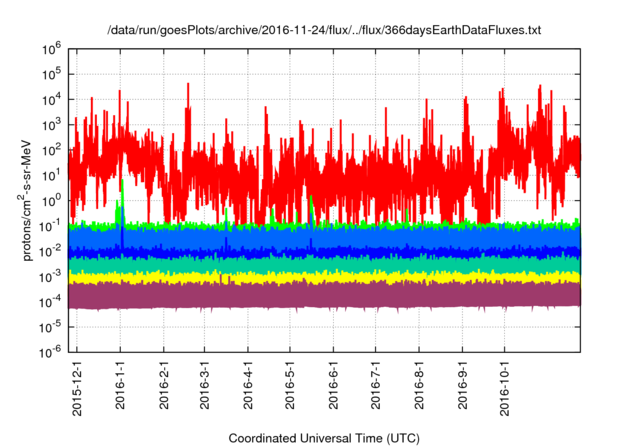Click the 2016-3-1 date label
The width and height of the screenshot is (640, 448).
point(204,385)
